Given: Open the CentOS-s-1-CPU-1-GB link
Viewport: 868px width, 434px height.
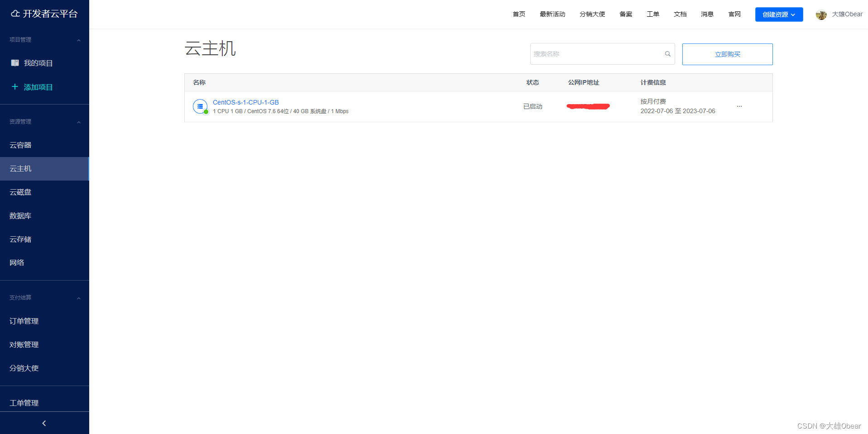Looking at the screenshot, I should pyautogui.click(x=246, y=102).
